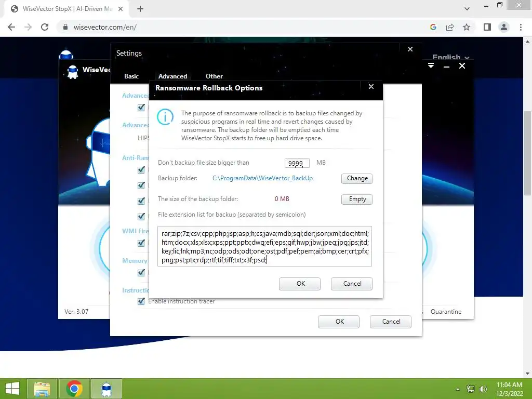Disable Enable instruction tracer checkbox
The height and width of the screenshot is (399, 532).
click(x=141, y=301)
